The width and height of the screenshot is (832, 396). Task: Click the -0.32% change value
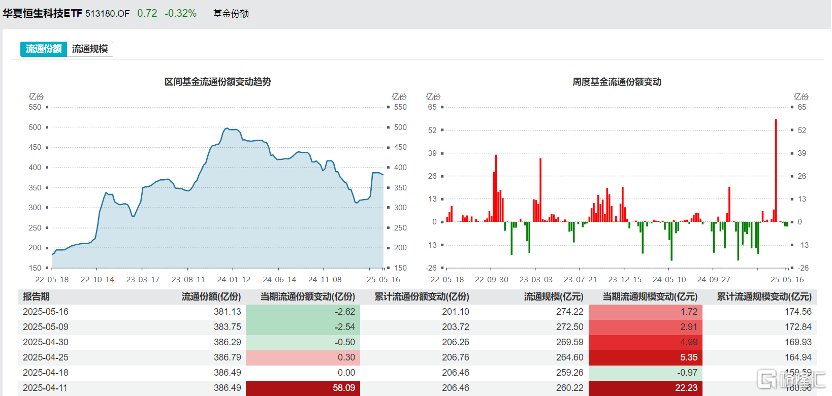(x=180, y=13)
